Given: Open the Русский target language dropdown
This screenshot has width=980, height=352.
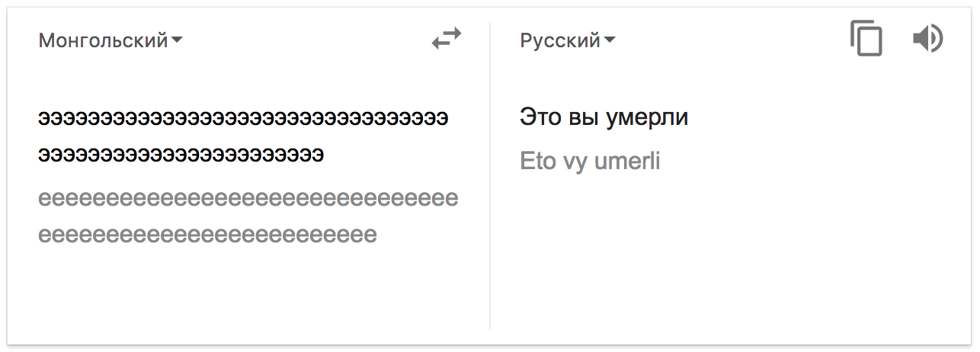Looking at the screenshot, I should (560, 40).
